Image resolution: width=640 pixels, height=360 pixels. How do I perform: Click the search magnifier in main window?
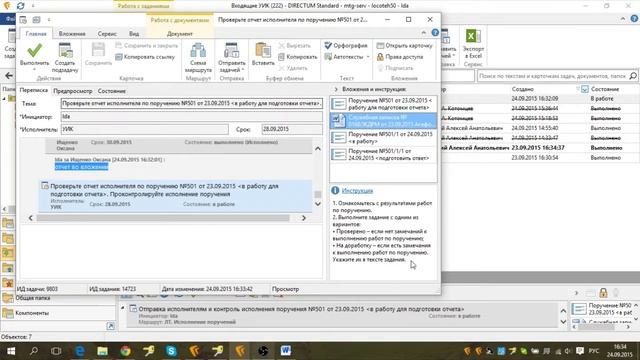click(x=633, y=76)
